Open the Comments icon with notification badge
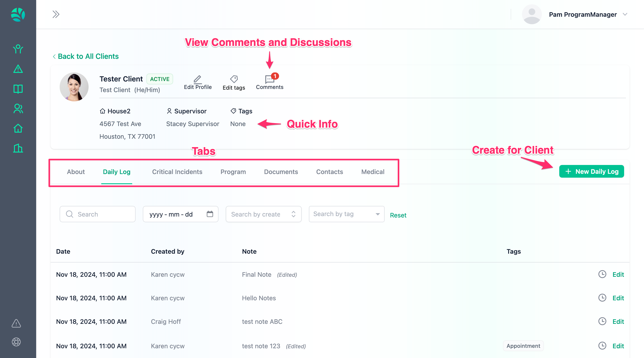The width and height of the screenshot is (644, 358). click(x=270, y=80)
